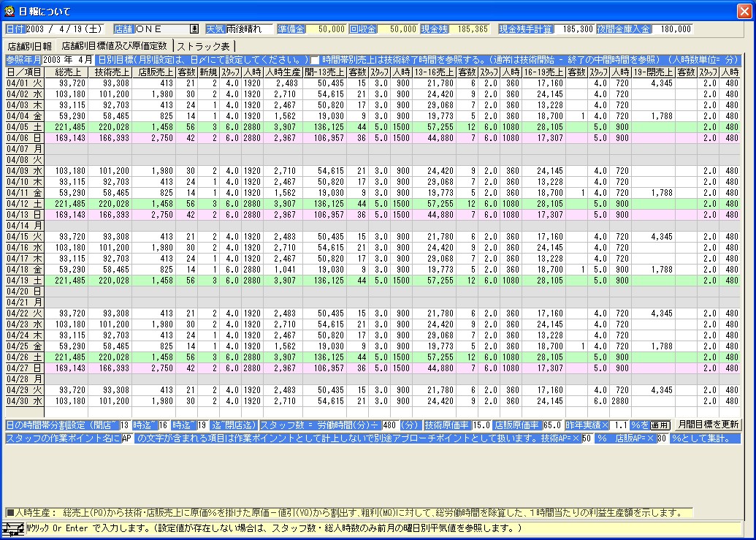Select the 04/07 月 row header

(x=25, y=149)
